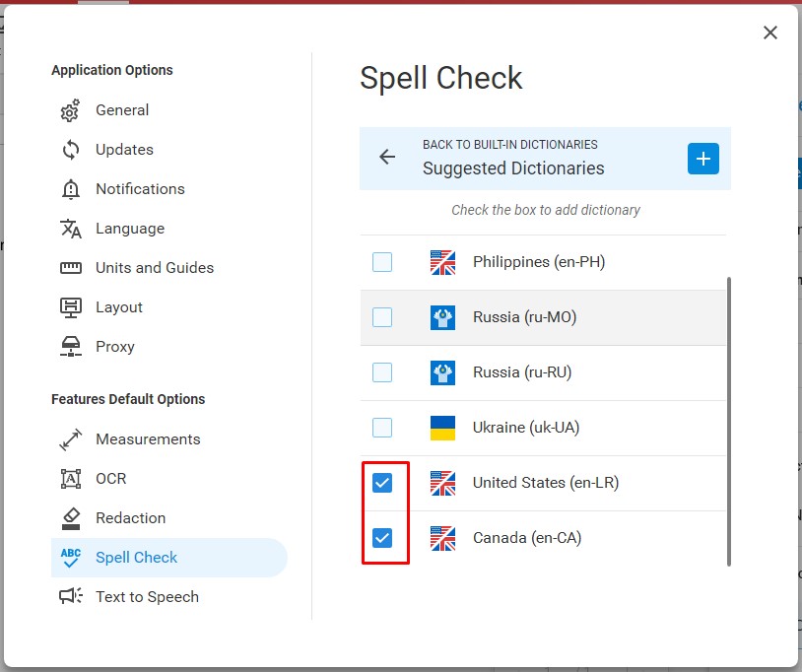Click 'BACK TO BUILT-IN DICTIONARIES' link text
This screenshot has height=672, width=802.
510,145
